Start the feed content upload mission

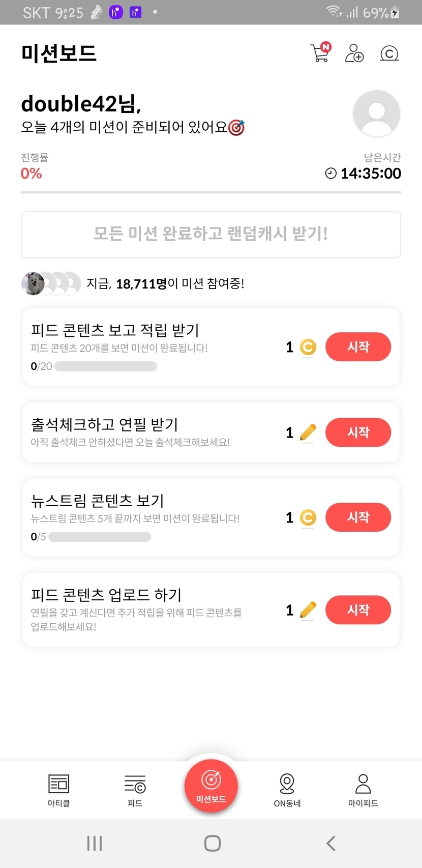(x=358, y=610)
